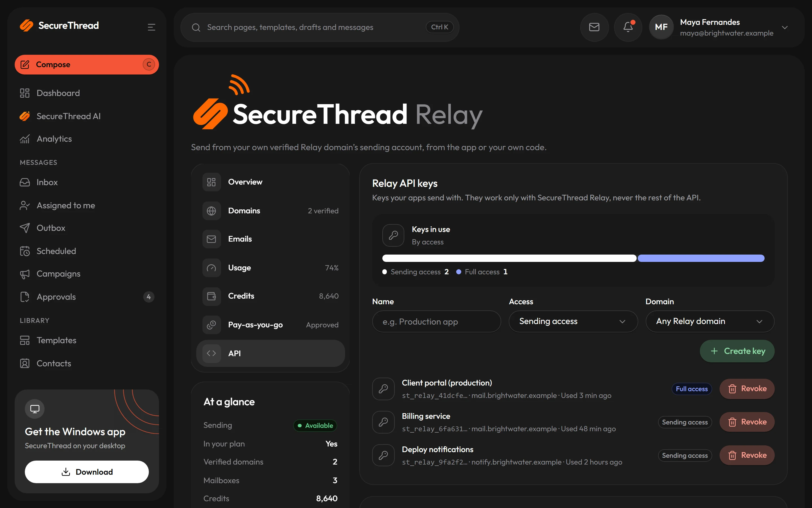Click the Full access badge on Client portal
This screenshot has height=508, width=812.
pos(692,389)
